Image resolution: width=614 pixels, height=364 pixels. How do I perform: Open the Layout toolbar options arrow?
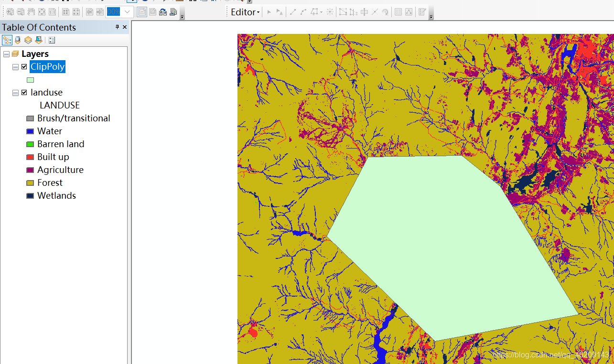click(x=182, y=17)
